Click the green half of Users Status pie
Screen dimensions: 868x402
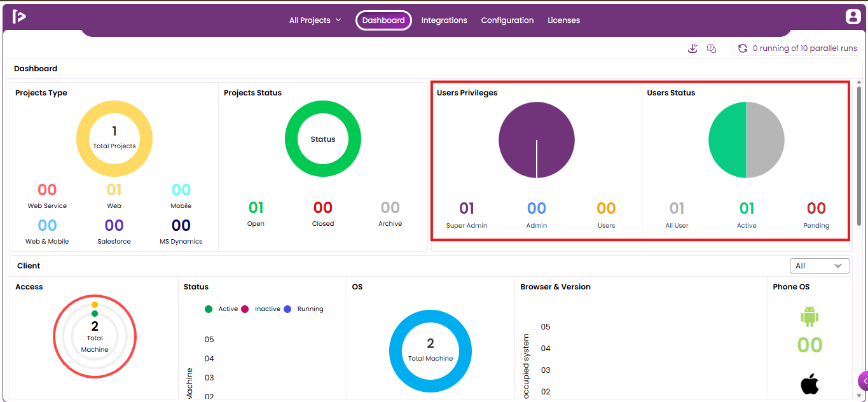[727, 140]
